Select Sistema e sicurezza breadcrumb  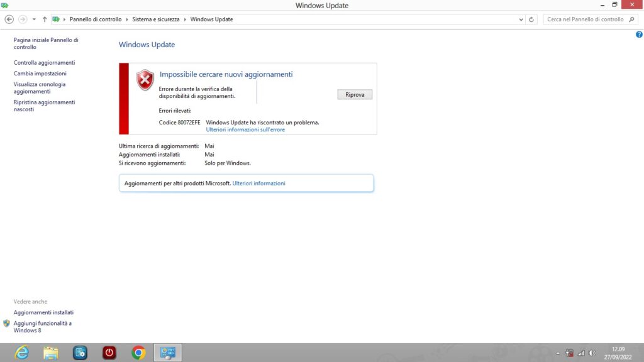click(x=156, y=19)
